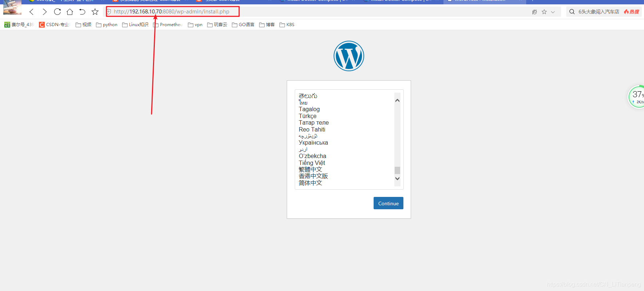Reload the page with the refresh icon

point(57,12)
